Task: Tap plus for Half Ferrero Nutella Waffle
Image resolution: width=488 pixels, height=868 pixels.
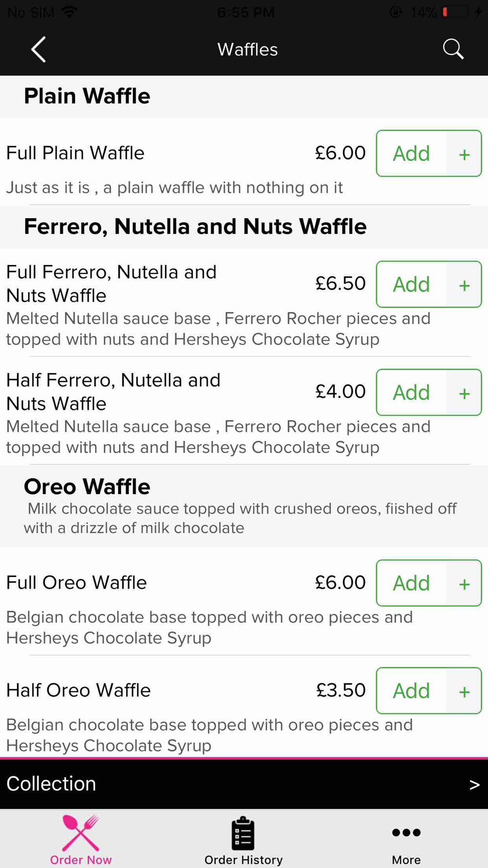Action: point(464,393)
